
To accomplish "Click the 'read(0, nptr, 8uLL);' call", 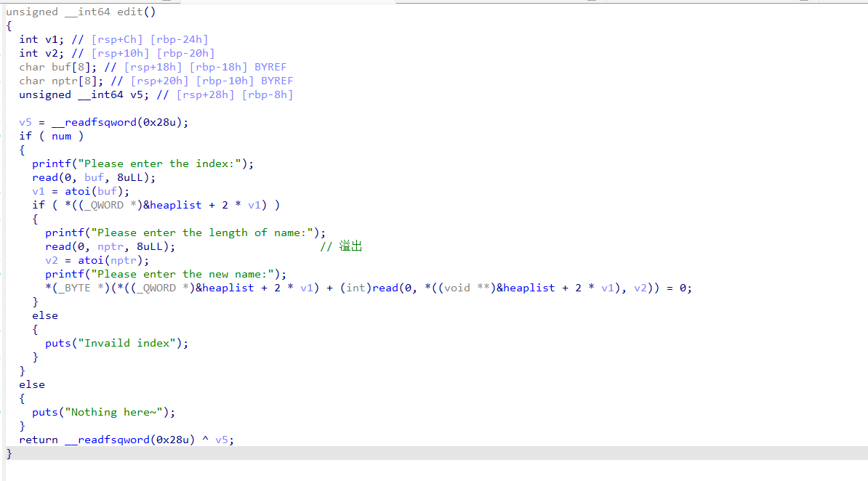I will [110, 247].
